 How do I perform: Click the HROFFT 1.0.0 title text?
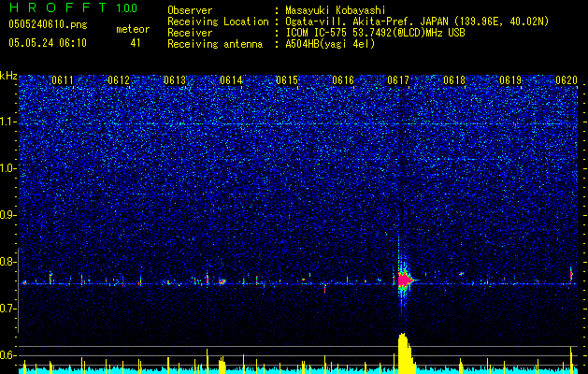click(x=73, y=7)
